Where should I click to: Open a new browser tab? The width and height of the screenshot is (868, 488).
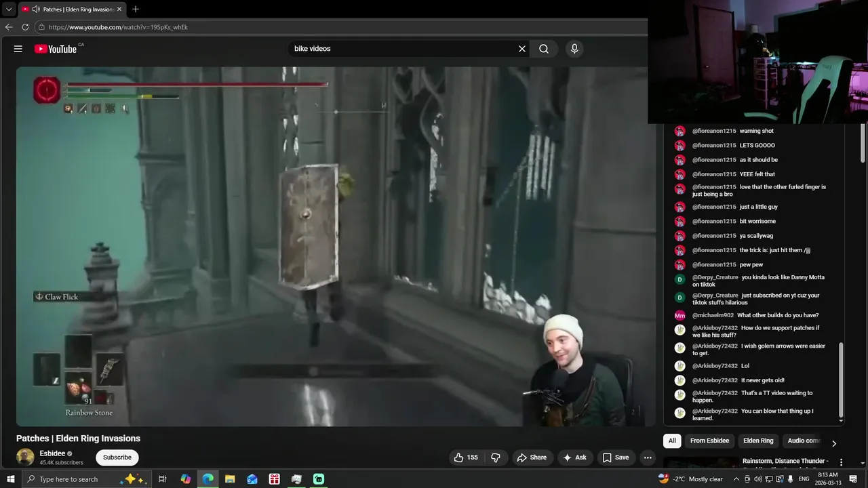136,9
